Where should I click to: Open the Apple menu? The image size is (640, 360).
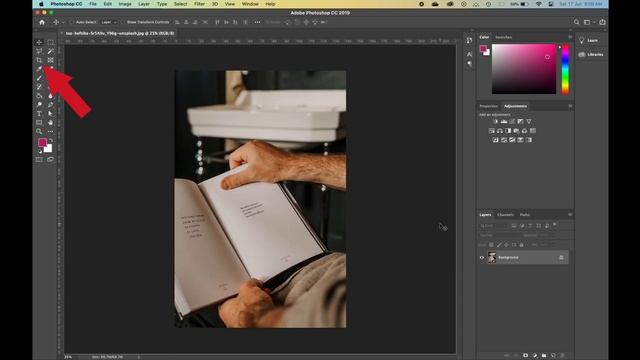pyautogui.click(x=41, y=4)
